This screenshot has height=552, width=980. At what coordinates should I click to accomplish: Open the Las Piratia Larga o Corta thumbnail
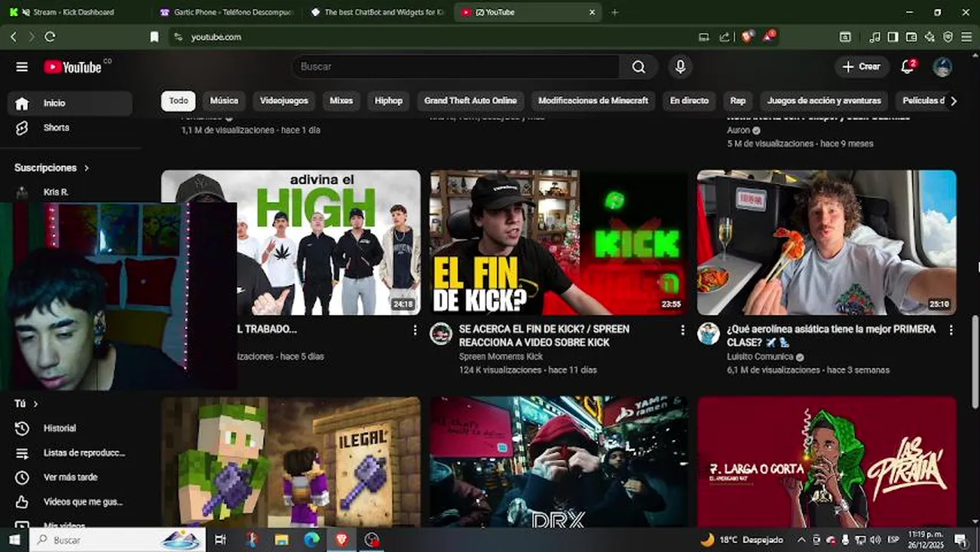click(827, 462)
